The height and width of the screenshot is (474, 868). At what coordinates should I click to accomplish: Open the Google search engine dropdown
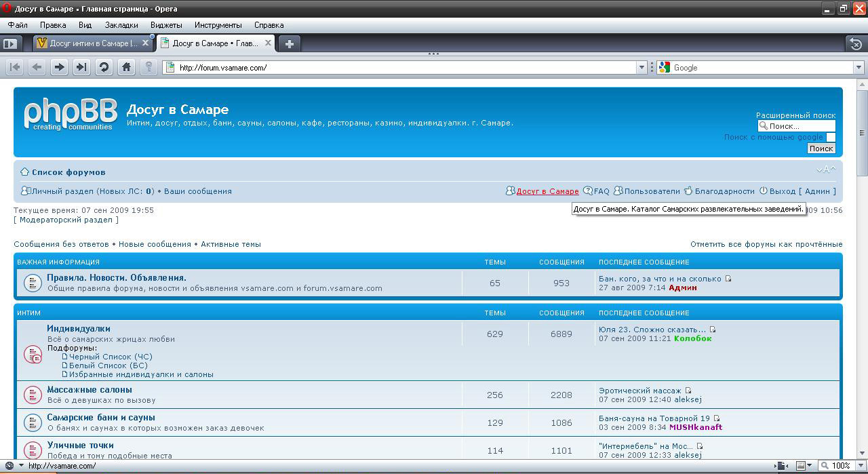[x=859, y=67]
